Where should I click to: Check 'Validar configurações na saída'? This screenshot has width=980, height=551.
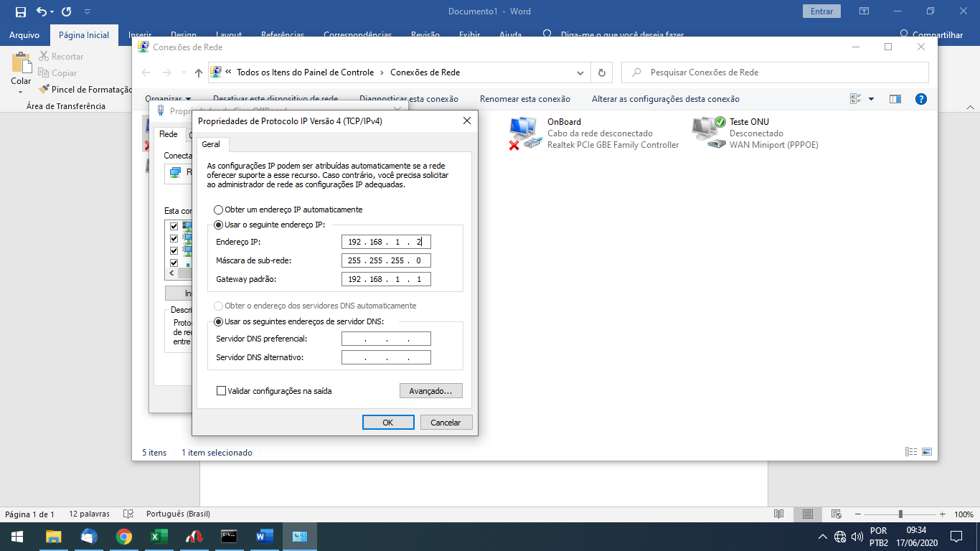(x=221, y=390)
